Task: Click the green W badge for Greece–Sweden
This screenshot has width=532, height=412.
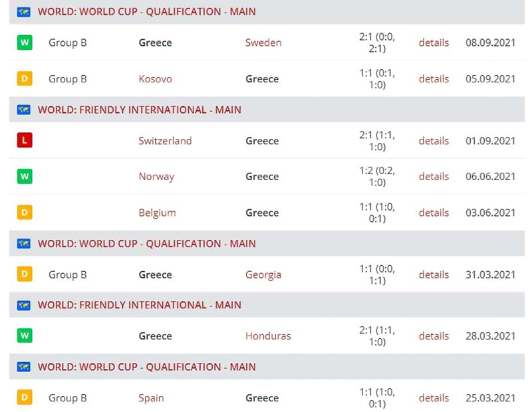Action: [25, 43]
